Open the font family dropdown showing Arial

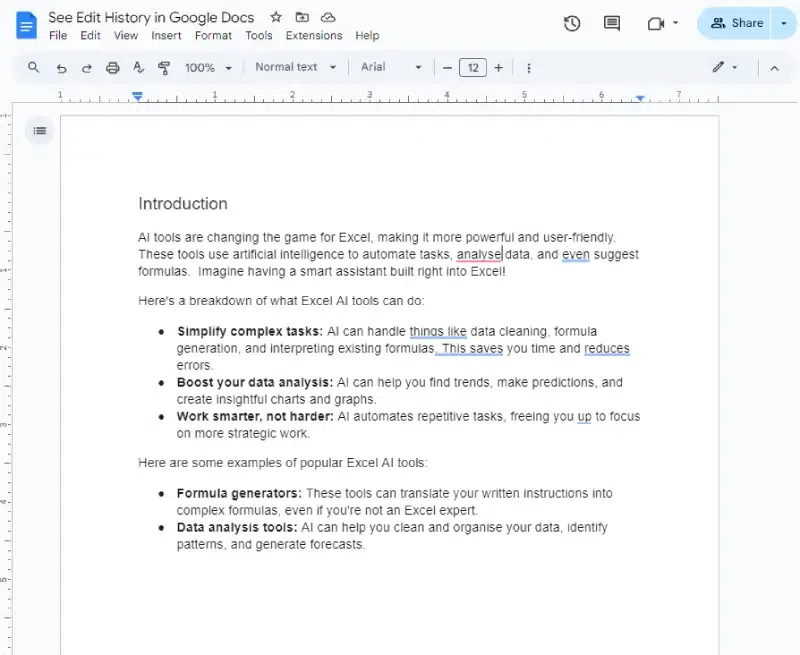coord(390,67)
